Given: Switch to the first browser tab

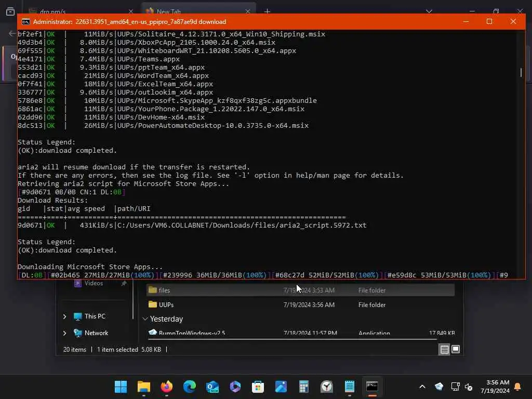Looking at the screenshot, I should click(x=81, y=11).
